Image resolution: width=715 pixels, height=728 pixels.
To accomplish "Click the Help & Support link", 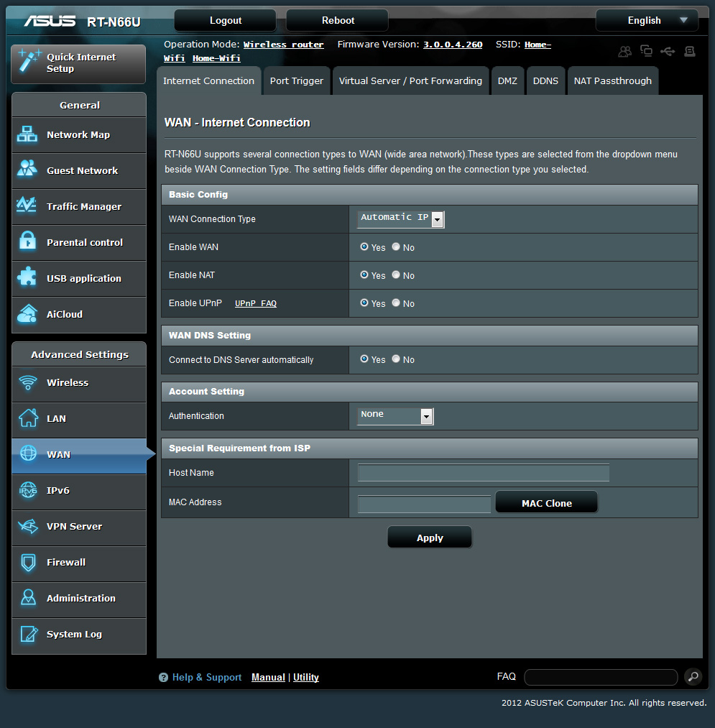I will pos(207,678).
